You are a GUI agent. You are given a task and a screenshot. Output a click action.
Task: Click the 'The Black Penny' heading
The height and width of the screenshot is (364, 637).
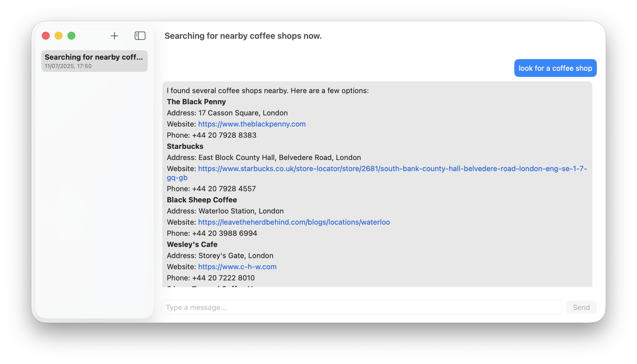[196, 102]
